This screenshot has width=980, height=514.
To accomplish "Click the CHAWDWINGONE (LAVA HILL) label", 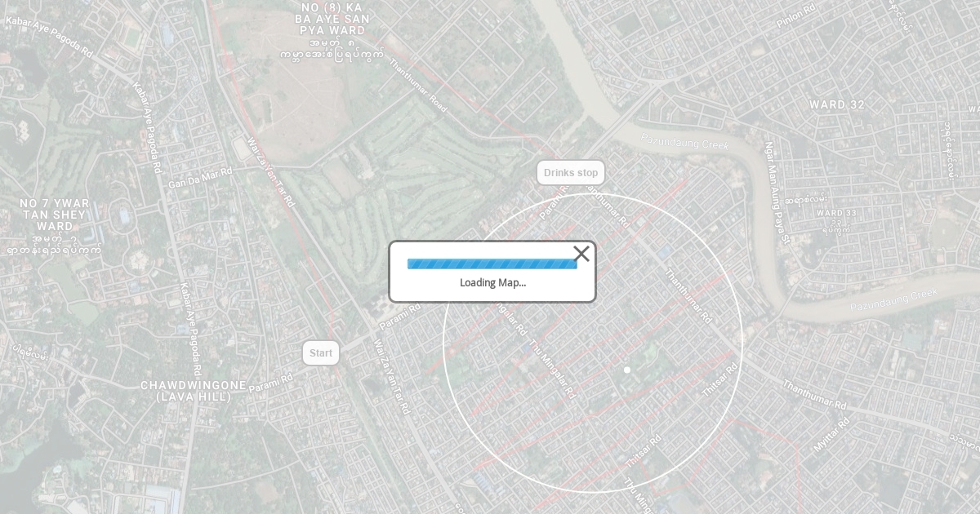I will coord(194,391).
